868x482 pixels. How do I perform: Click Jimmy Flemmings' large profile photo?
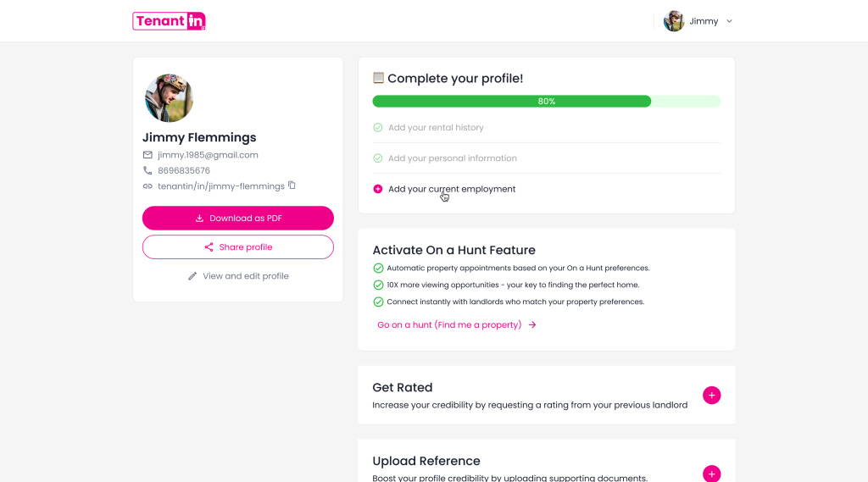tap(169, 98)
